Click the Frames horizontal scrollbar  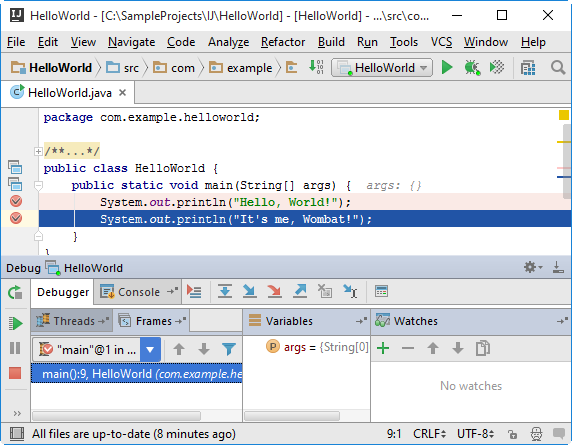tap(116, 416)
